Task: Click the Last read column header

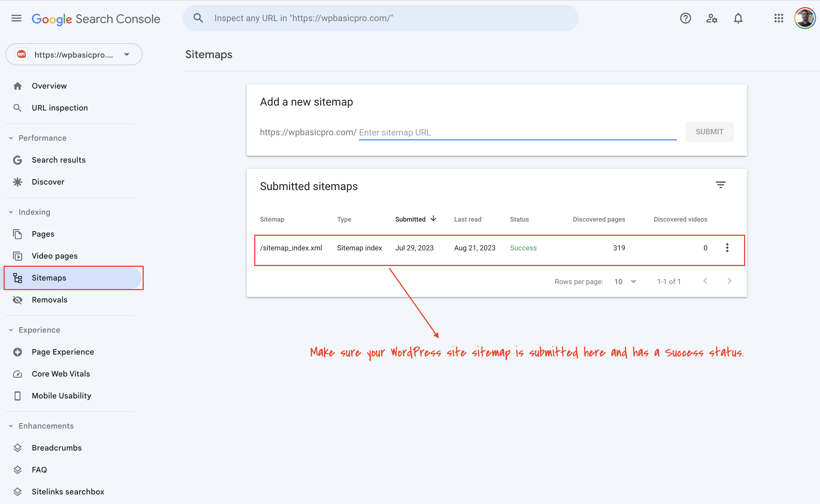Action: click(x=468, y=219)
